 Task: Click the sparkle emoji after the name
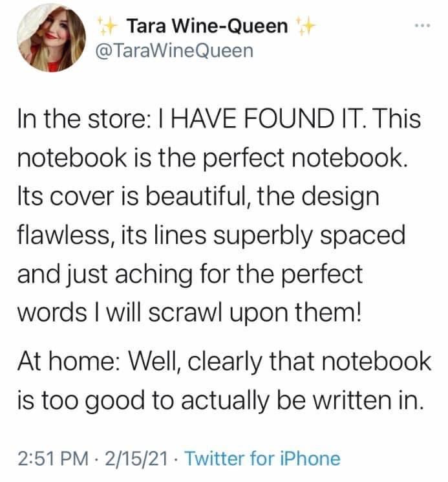[x=306, y=27]
